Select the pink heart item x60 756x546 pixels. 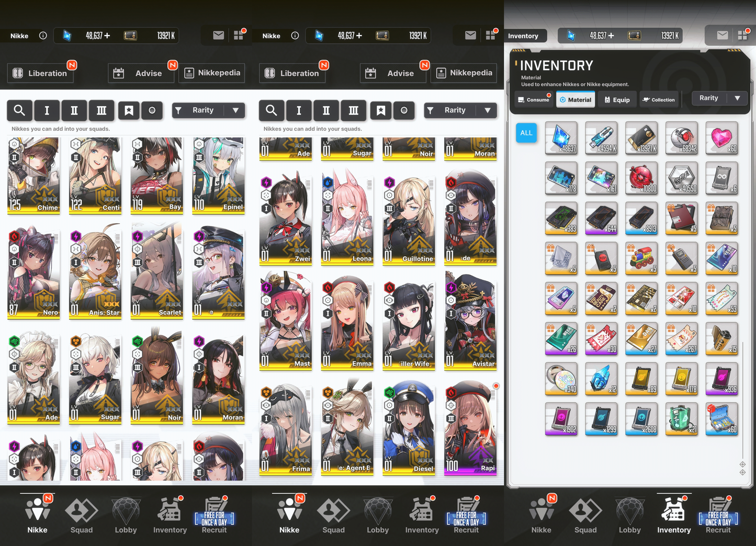point(722,138)
